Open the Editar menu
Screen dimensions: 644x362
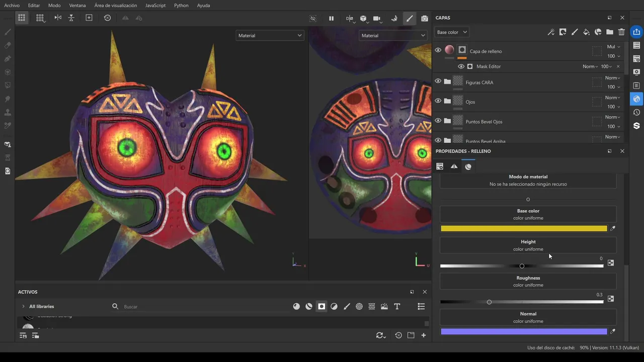coord(34,6)
